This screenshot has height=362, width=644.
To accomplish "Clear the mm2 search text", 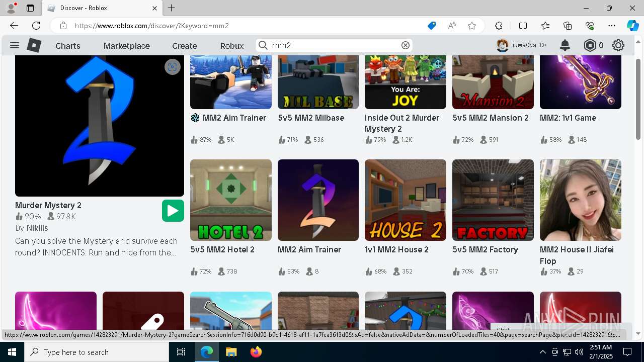I will pyautogui.click(x=406, y=45).
